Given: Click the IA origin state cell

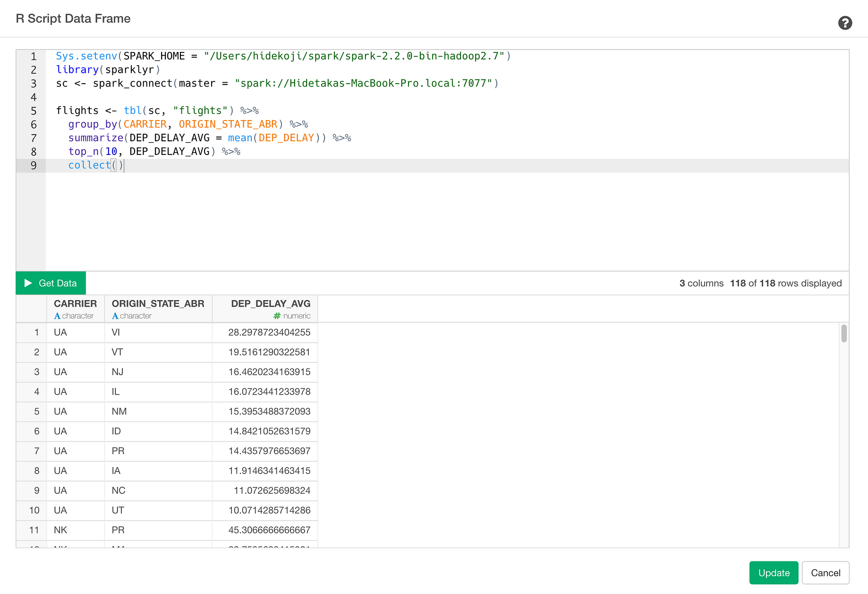Looking at the screenshot, I should pos(158,471).
